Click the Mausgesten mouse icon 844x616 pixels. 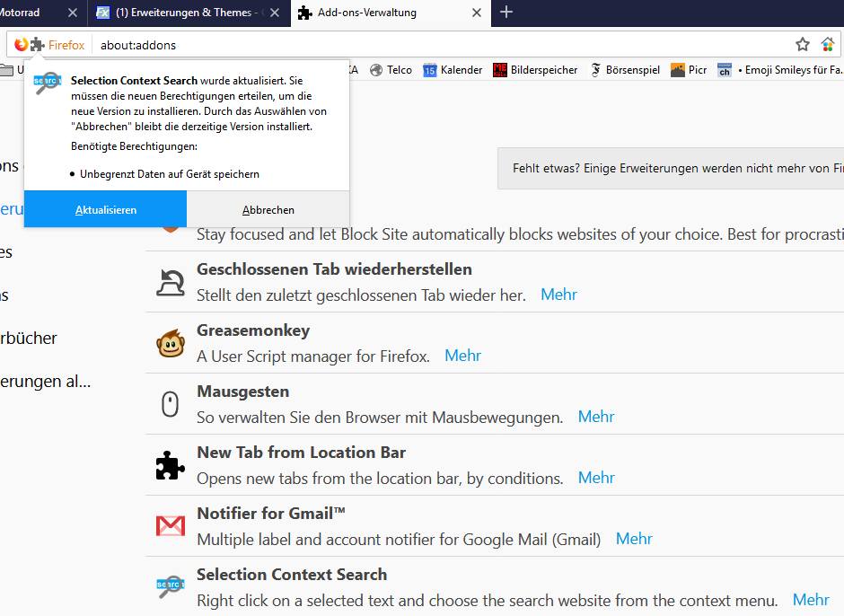(171, 404)
